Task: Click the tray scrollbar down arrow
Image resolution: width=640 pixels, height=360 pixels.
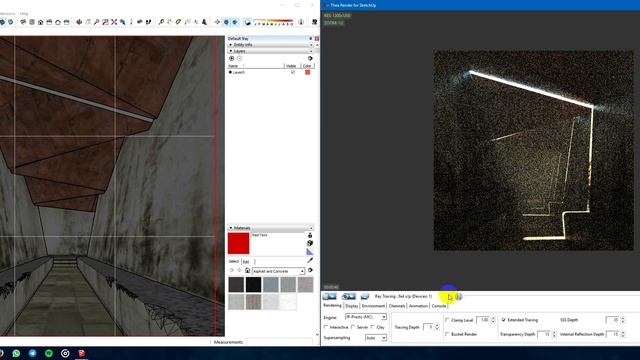Action: 317,335
